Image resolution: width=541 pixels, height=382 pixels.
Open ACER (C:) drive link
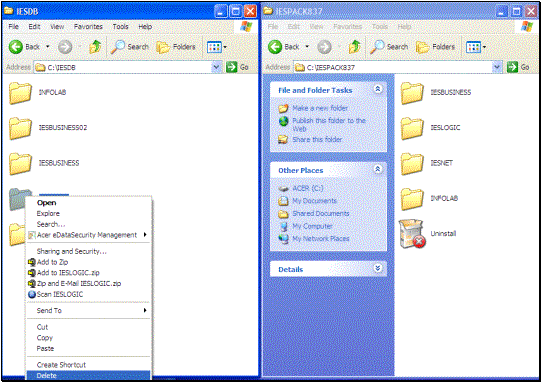[308, 188]
